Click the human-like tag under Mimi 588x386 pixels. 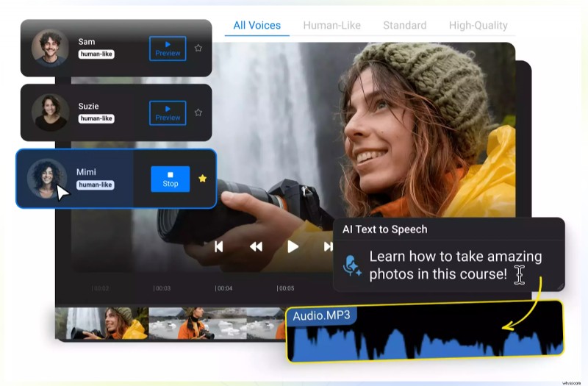(96, 185)
